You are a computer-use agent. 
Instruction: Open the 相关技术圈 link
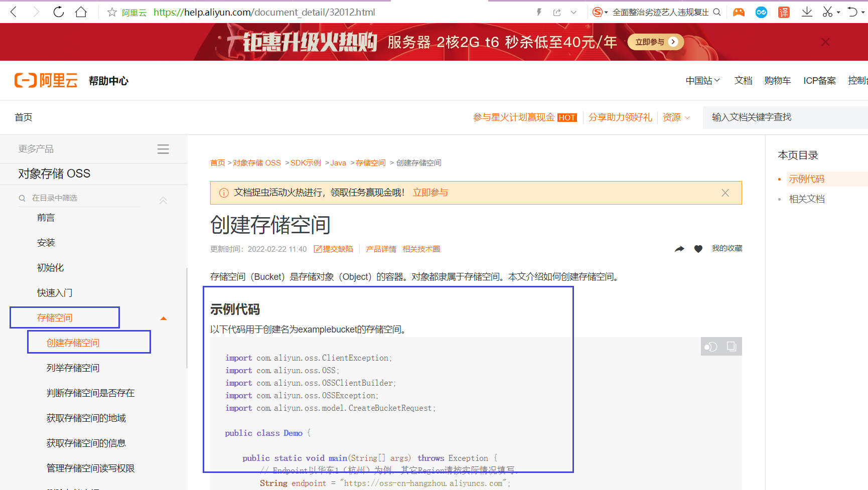421,249
